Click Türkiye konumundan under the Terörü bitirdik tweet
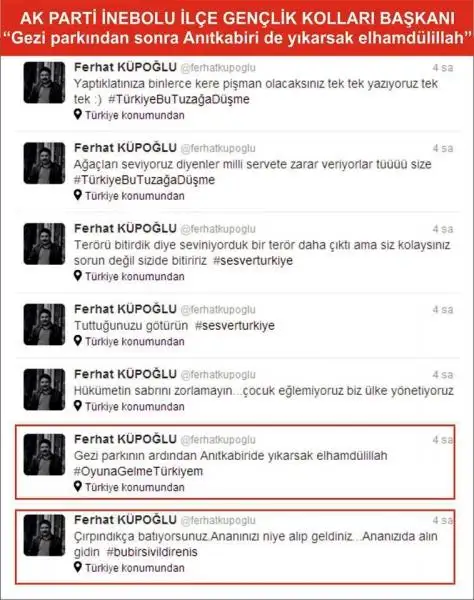Viewport: 474px width, 600px height. (135, 276)
